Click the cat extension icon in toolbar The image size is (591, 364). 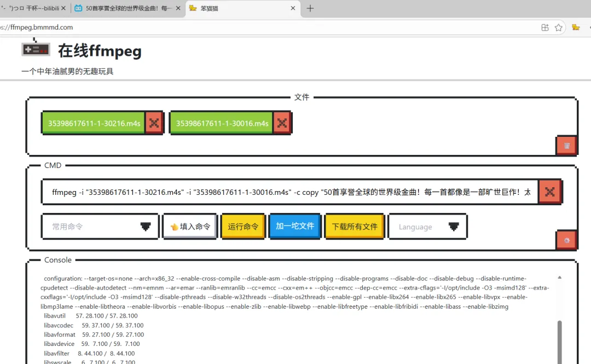576,27
